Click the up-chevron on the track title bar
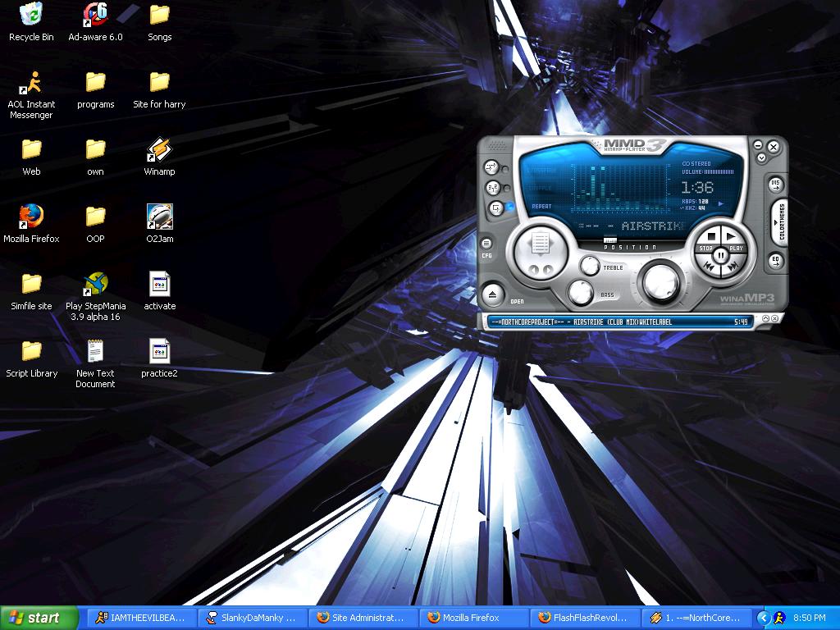The image size is (840, 630). [765, 319]
